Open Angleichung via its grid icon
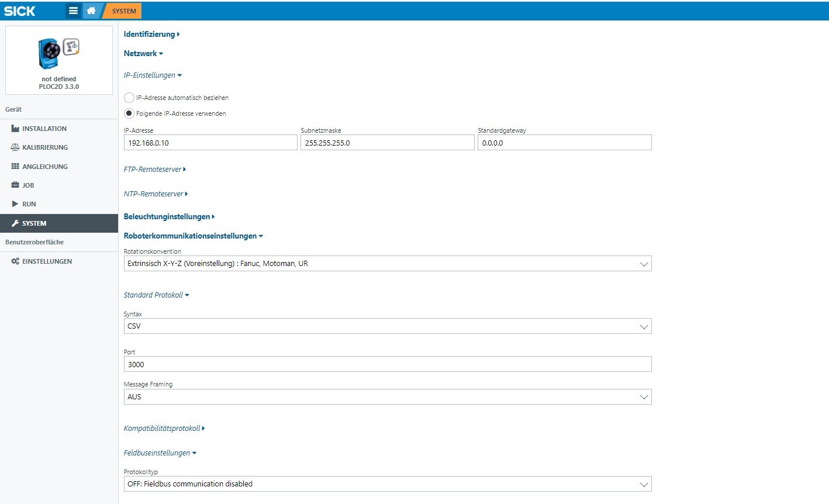 click(15, 167)
